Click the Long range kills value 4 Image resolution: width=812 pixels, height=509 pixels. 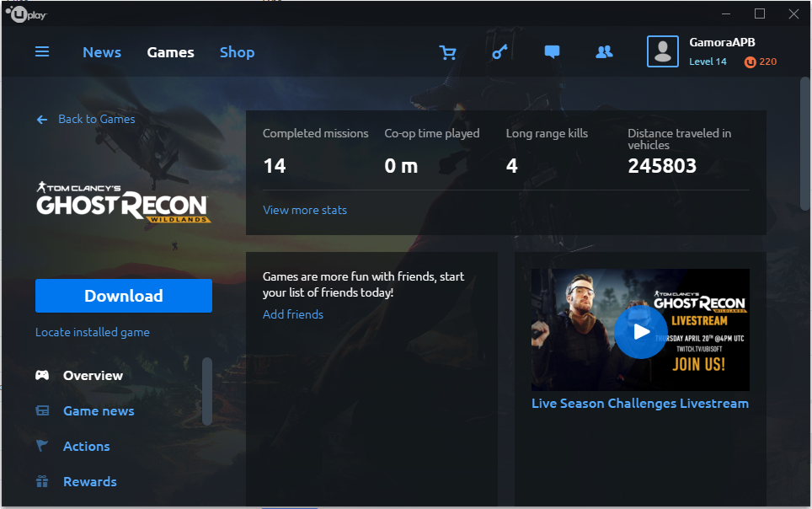tap(511, 166)
